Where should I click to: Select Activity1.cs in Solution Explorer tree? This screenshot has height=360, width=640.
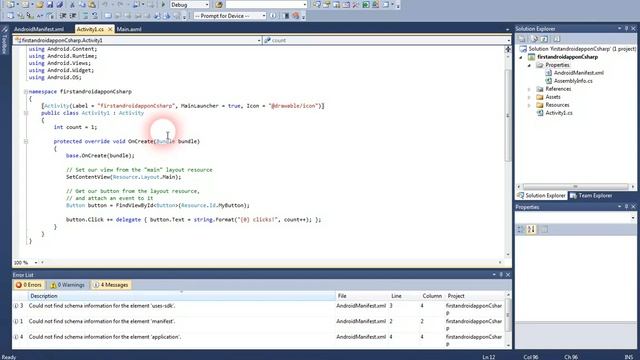(558, 113)
